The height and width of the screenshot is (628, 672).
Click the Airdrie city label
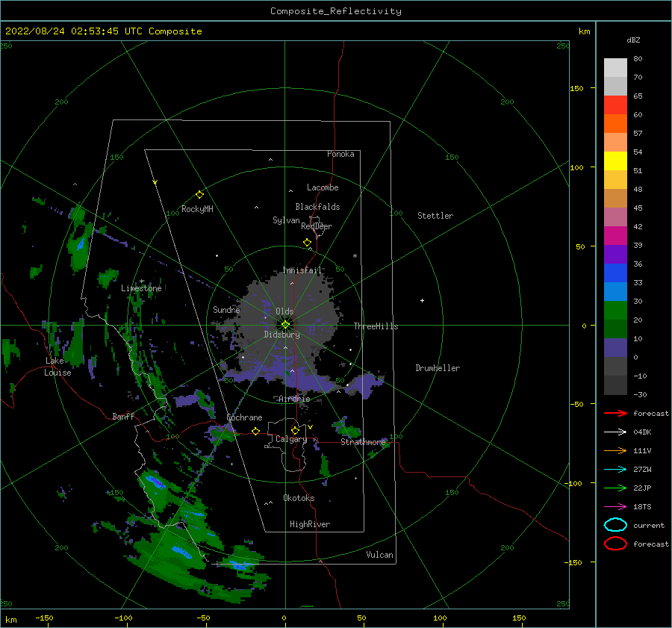pyautogui.click(x=294, y=399)
